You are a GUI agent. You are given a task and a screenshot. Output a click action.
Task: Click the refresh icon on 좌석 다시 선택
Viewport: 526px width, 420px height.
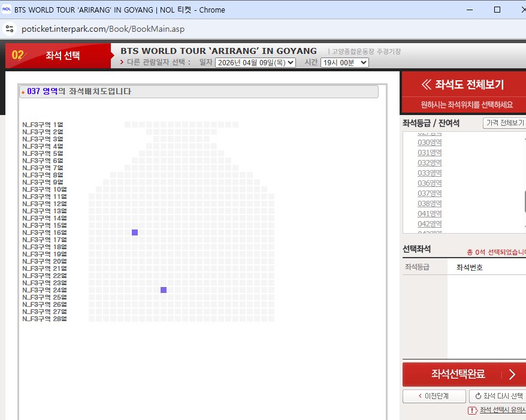tap(478, 396)
